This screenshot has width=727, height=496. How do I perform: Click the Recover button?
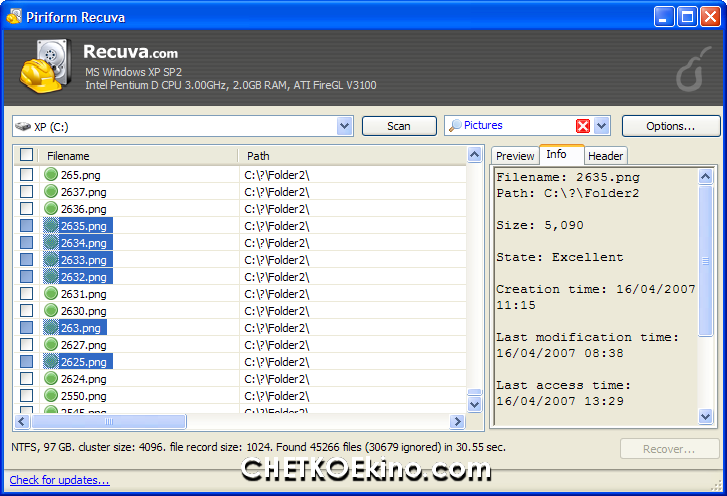coord(669,449)
